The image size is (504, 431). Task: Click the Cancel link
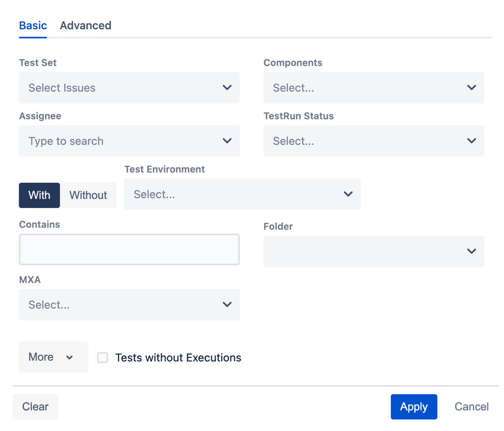pyautogui.click(x=472, y=407)
